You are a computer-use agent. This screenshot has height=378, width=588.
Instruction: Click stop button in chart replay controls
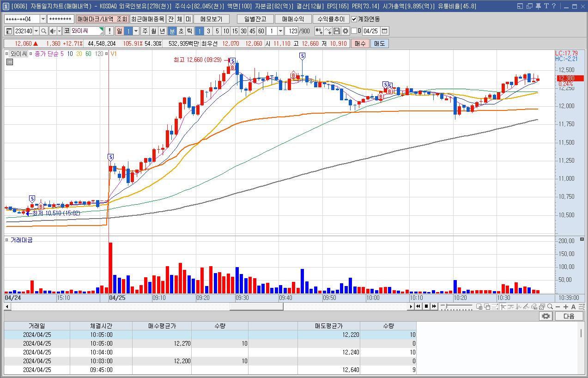point(426,306)
